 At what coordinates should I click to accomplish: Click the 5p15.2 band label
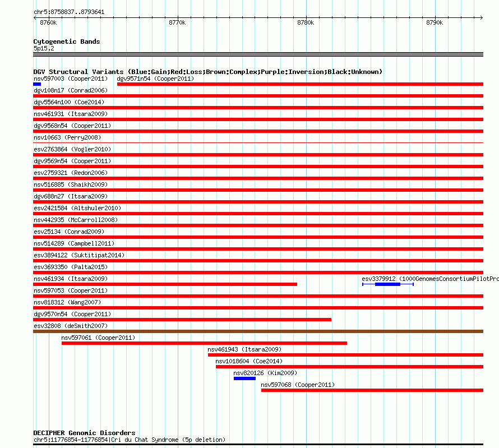[x=44, y=48]
